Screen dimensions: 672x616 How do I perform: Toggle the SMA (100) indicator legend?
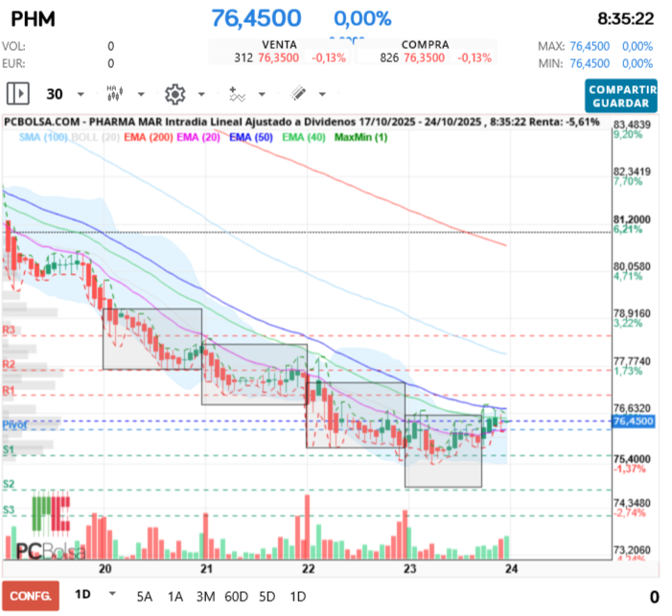point(43,138)
